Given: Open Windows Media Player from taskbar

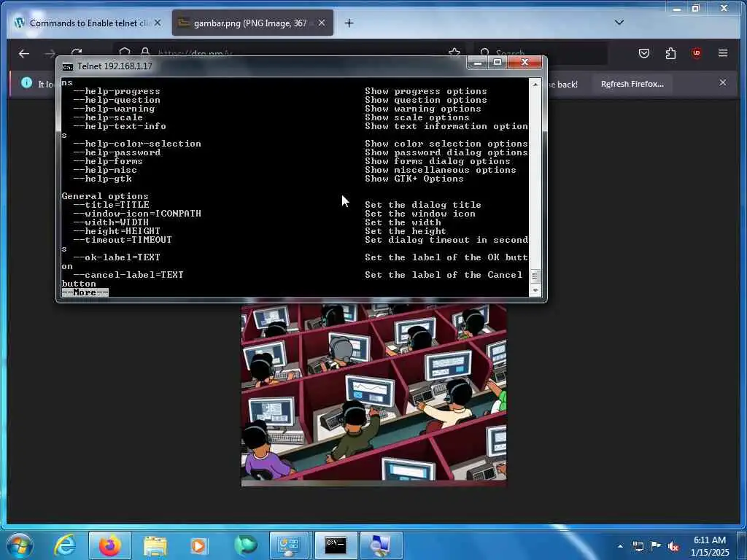Looking at the screenshot, I should tap(198, 545).
